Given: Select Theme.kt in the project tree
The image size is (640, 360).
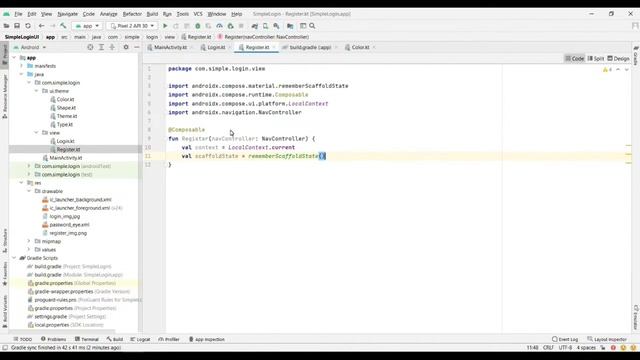Looking at the screenshot, I should [67, 116].
